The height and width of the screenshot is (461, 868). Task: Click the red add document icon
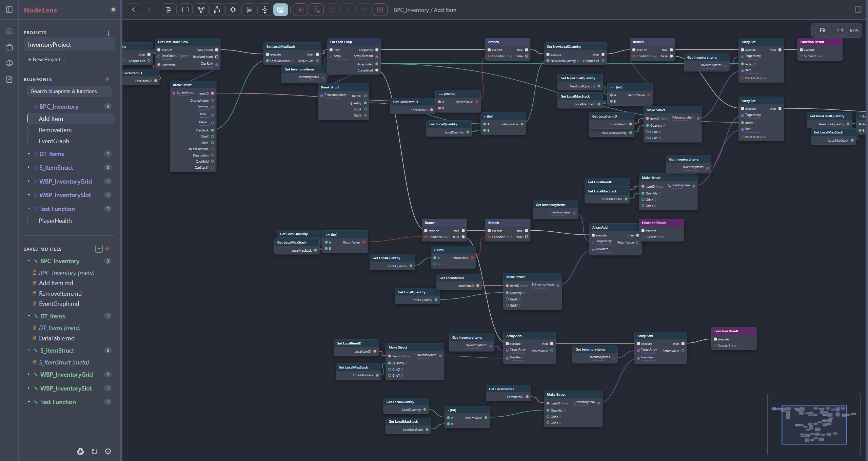pos(316,10)
